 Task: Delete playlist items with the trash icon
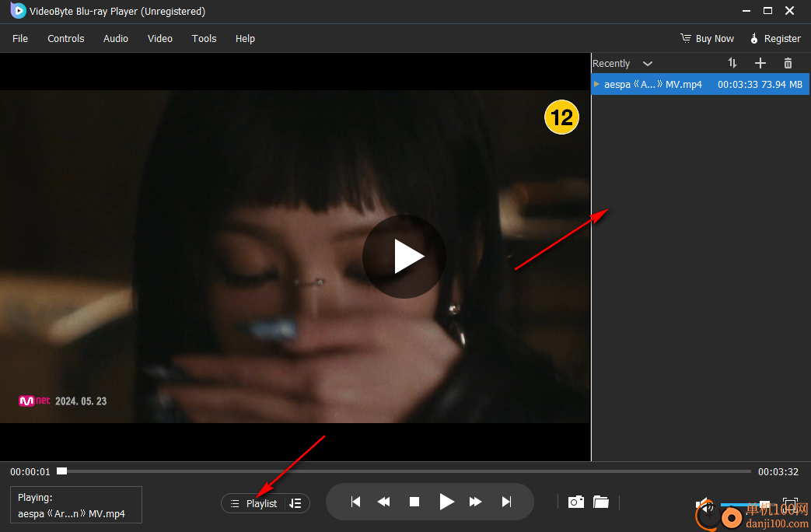click(788, 63)
